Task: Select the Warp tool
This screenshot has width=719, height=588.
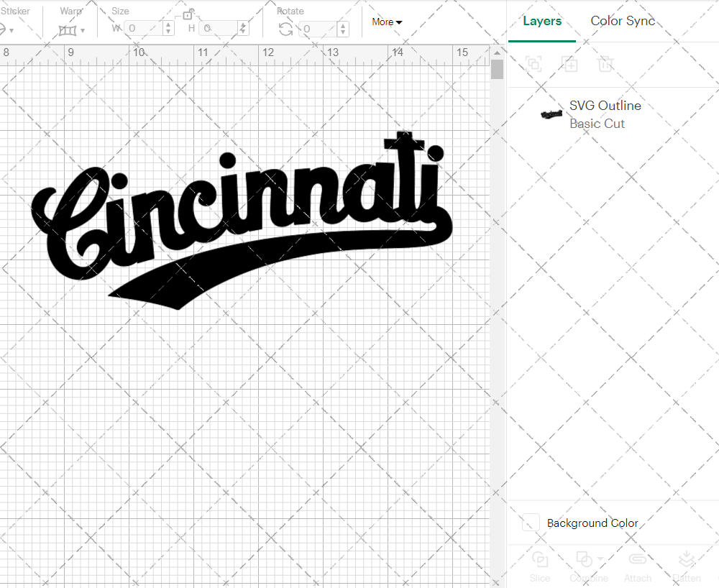Action: tap(68, 29)
